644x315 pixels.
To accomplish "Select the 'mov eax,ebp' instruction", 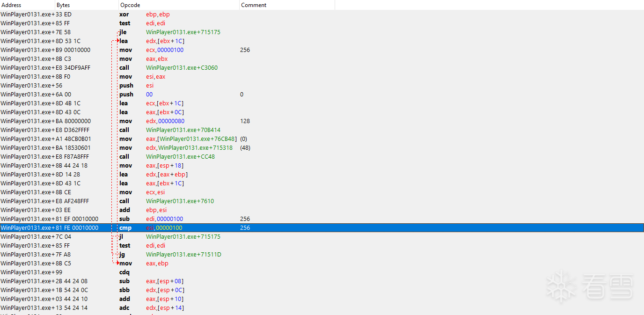I will coord(322,264).
